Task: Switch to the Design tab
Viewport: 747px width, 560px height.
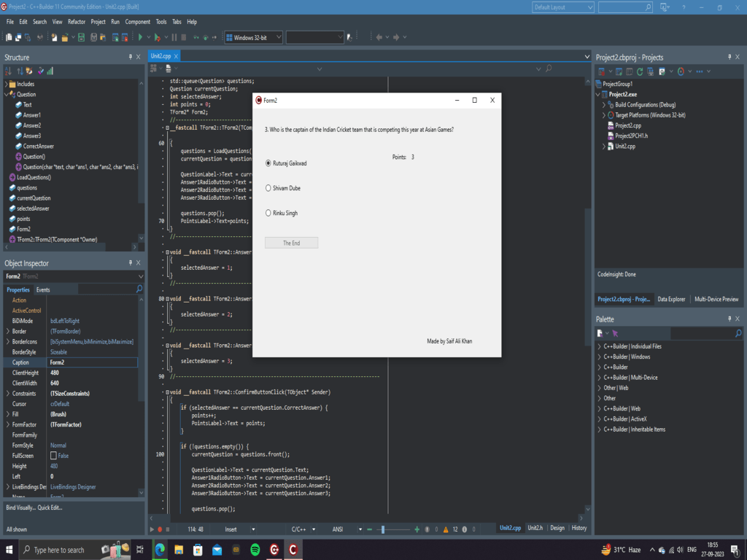Action: click(557, 528)
